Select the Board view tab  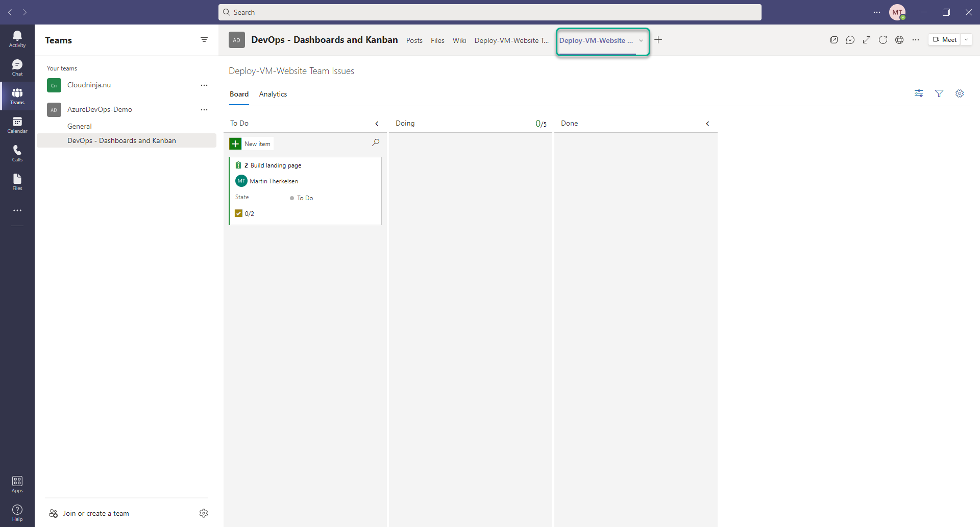pyautogui.click(x=239, y=94)
